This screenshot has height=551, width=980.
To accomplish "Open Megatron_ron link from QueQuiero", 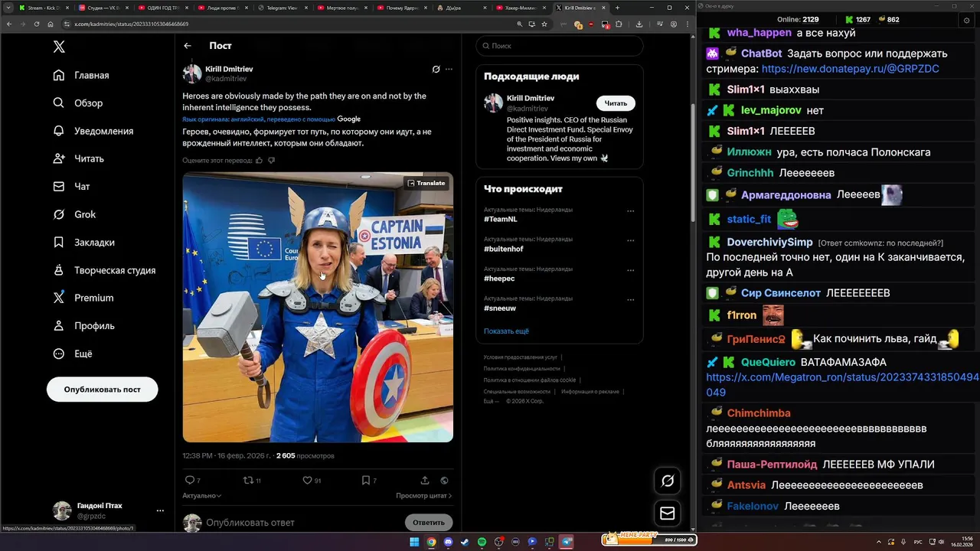I will 842,384.
